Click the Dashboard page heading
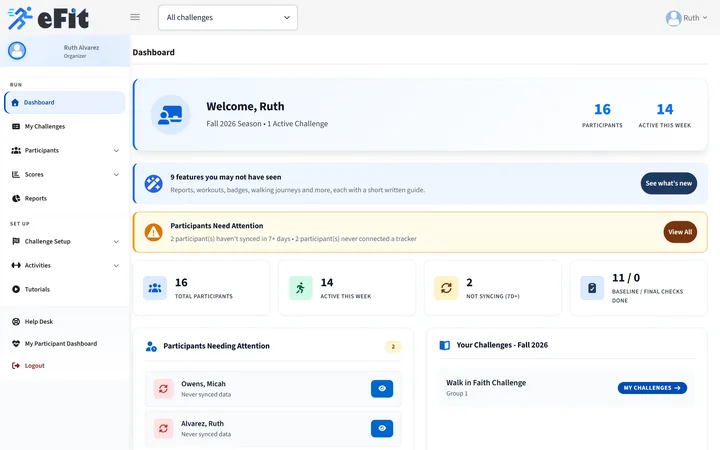This screenshot has width=720, height=450. 153,52
